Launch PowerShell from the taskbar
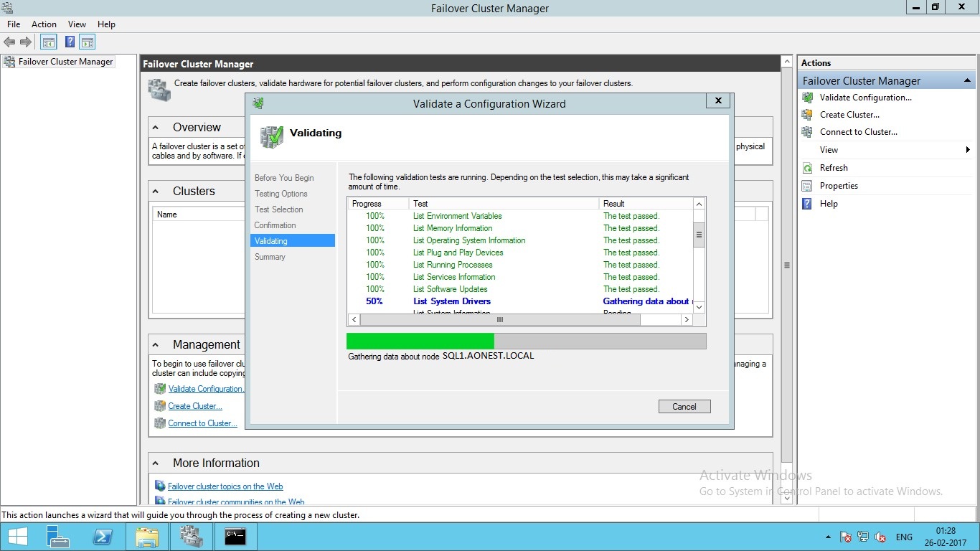 tap(103, 537)
